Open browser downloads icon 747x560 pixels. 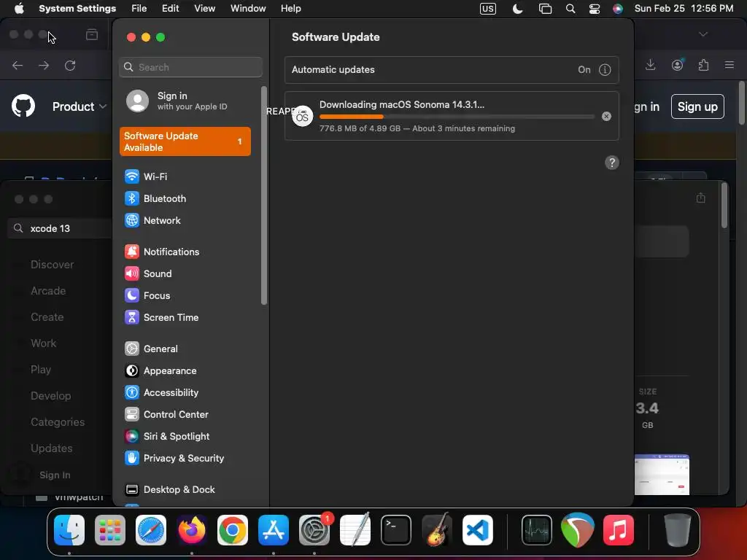point(650,65)
